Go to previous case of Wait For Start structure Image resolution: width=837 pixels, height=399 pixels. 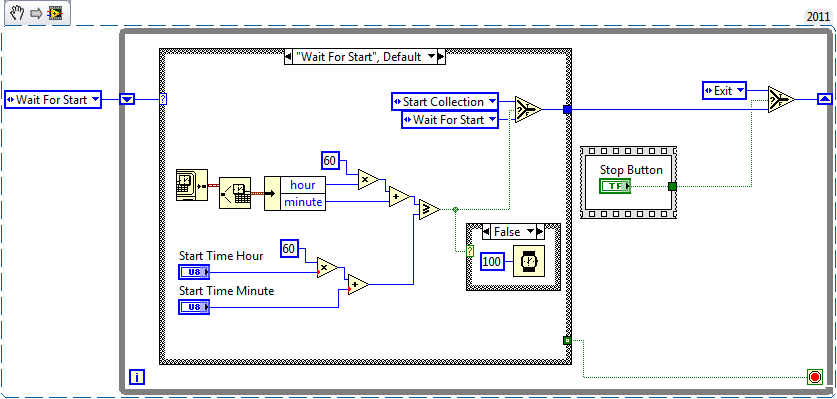[x=288, y=57]
